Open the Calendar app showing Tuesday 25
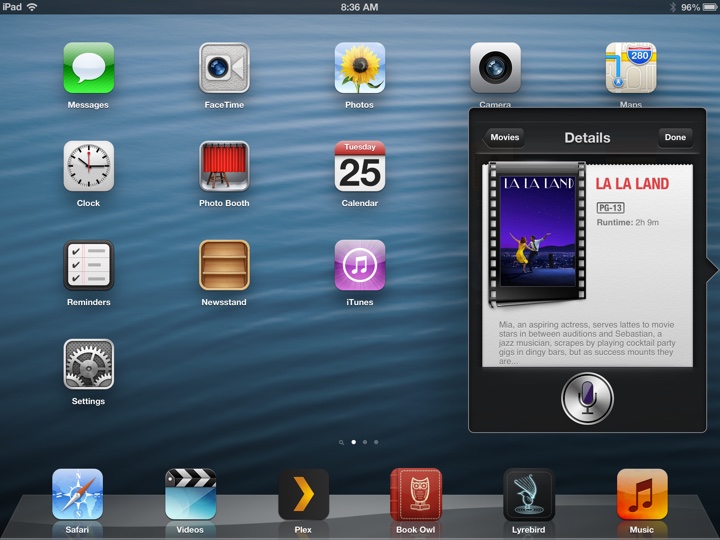The width and height of the screenshot is (720, 540). pos(360,166)
